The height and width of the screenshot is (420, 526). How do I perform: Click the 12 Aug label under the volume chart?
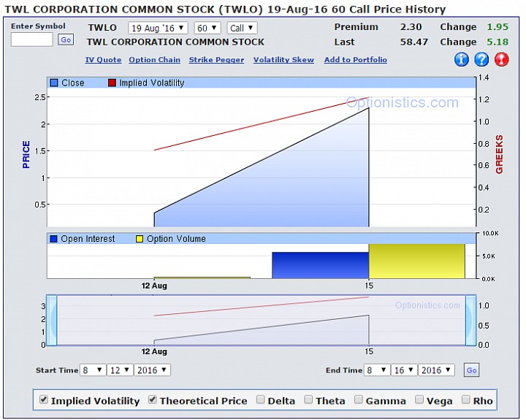[154, 286]
